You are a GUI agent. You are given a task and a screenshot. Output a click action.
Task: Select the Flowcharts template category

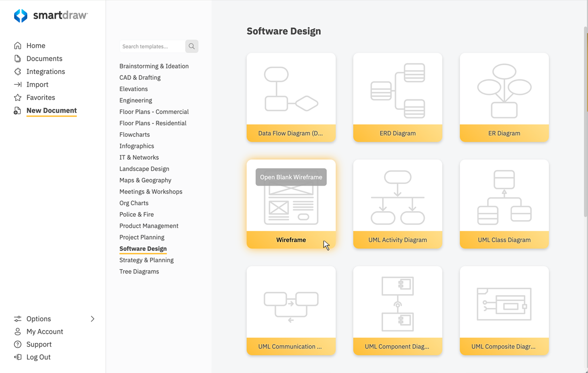click(x=134, y=134)
